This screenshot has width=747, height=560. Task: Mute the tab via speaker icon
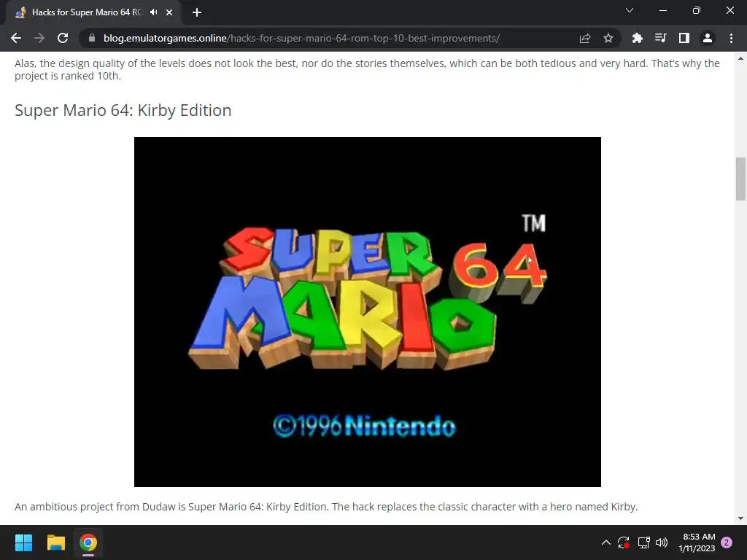coord(153,12)
